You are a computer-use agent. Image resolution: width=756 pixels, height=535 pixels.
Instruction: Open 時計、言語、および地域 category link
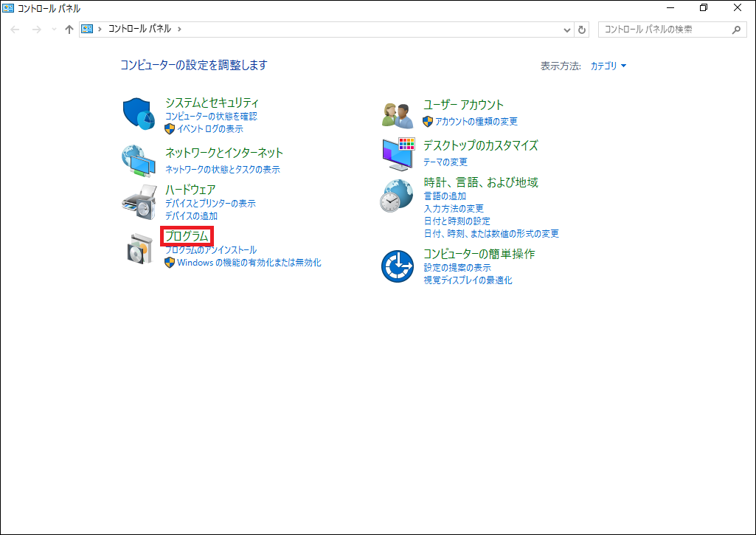coord(481,182)
